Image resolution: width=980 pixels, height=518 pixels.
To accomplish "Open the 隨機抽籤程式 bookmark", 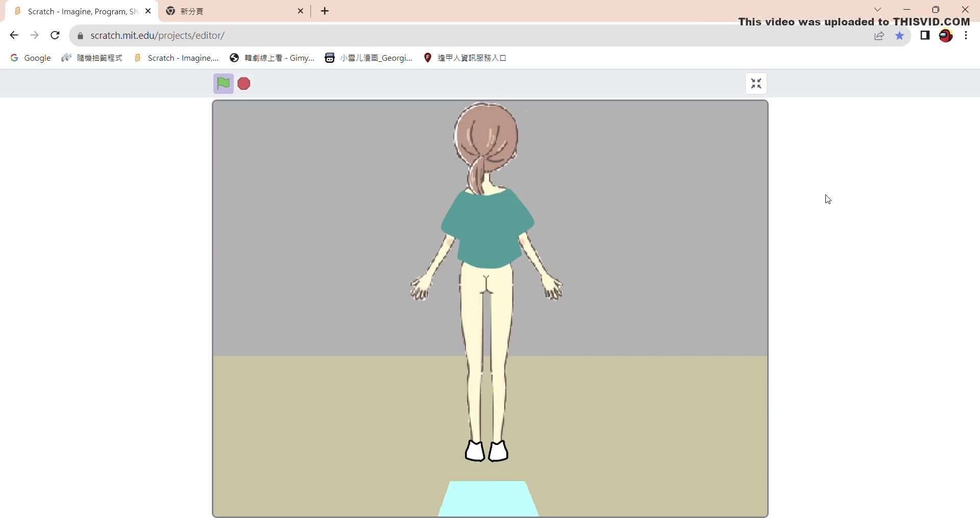I will 92,58.
